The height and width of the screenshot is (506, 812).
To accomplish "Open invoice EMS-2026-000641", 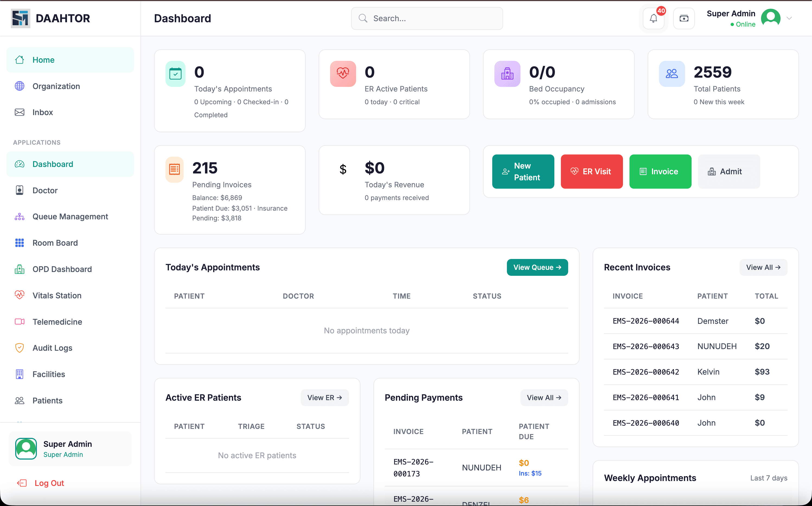I will [645, 398].
